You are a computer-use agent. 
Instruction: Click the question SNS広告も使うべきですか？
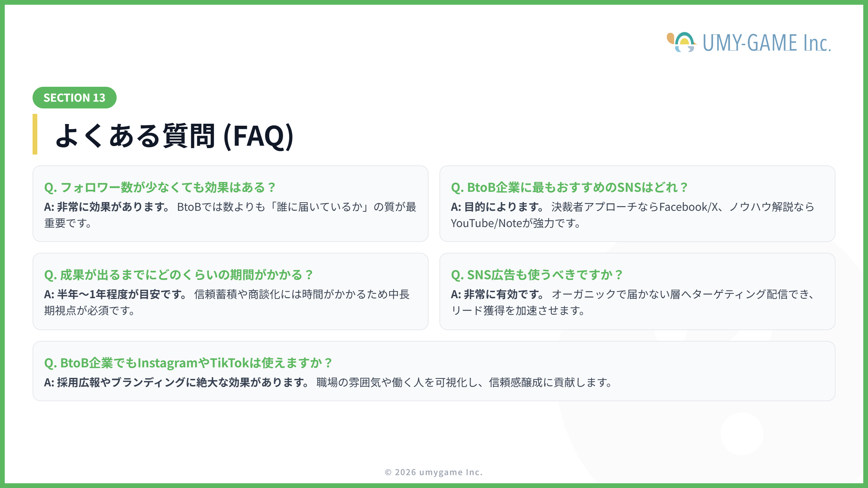pyautogui.click(x=537, y=275)
